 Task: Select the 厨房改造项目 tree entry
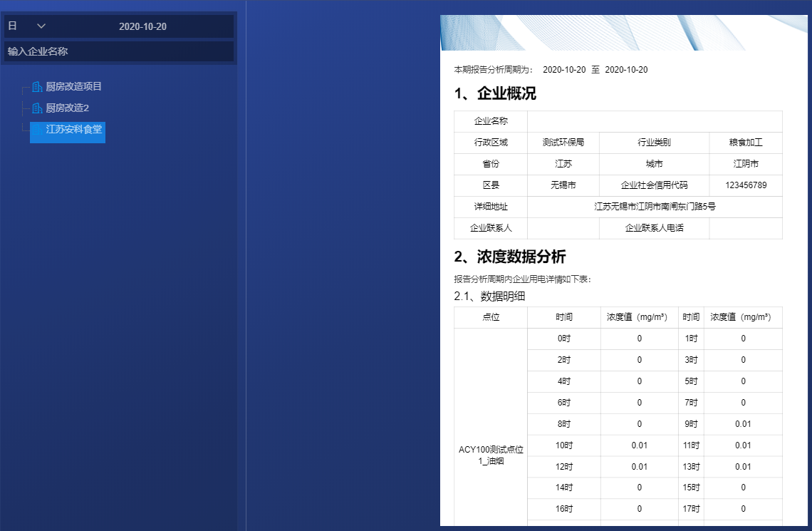(x=73, y=86)
